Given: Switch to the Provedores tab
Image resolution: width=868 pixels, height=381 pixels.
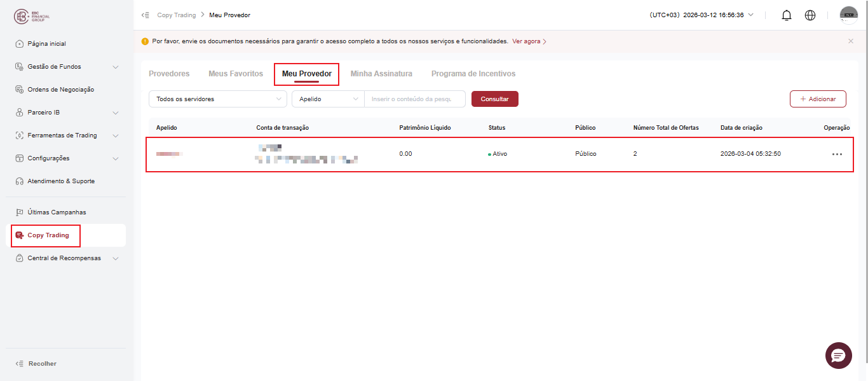Looking at the screenshot, I should [169, 74].
